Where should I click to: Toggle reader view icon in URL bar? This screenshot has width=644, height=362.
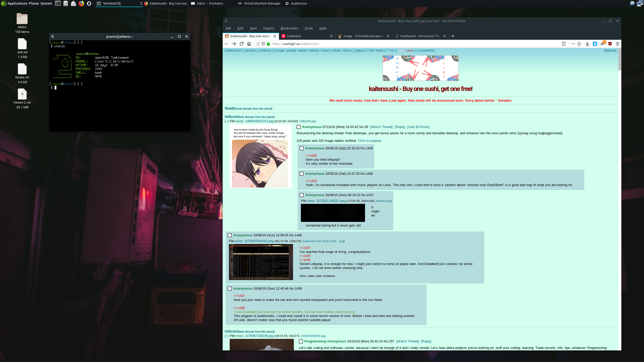click(x=564, y=44)
